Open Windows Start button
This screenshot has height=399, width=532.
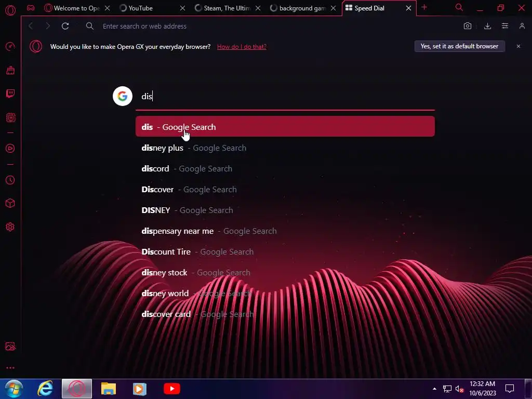(14, 389)
